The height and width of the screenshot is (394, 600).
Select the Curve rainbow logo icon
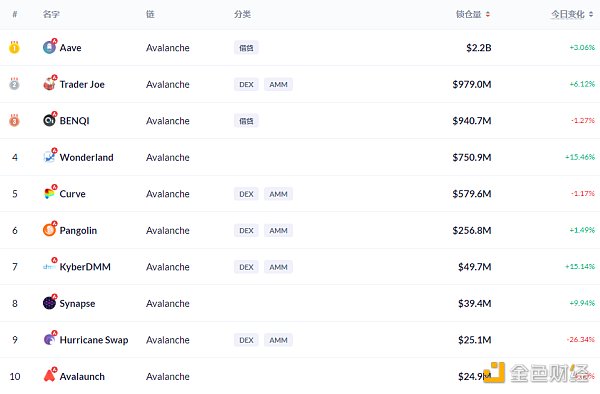[x=49, y=193]
